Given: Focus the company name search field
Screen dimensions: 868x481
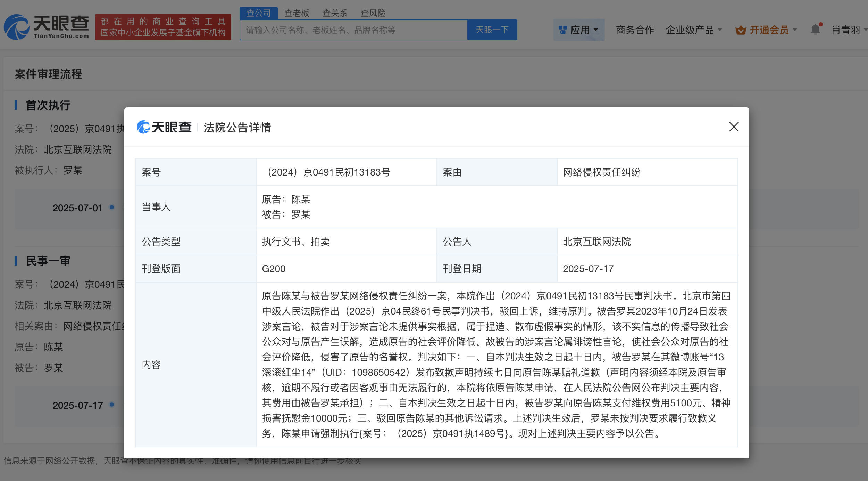Looking at the screenshot, I should click(353, 30).
